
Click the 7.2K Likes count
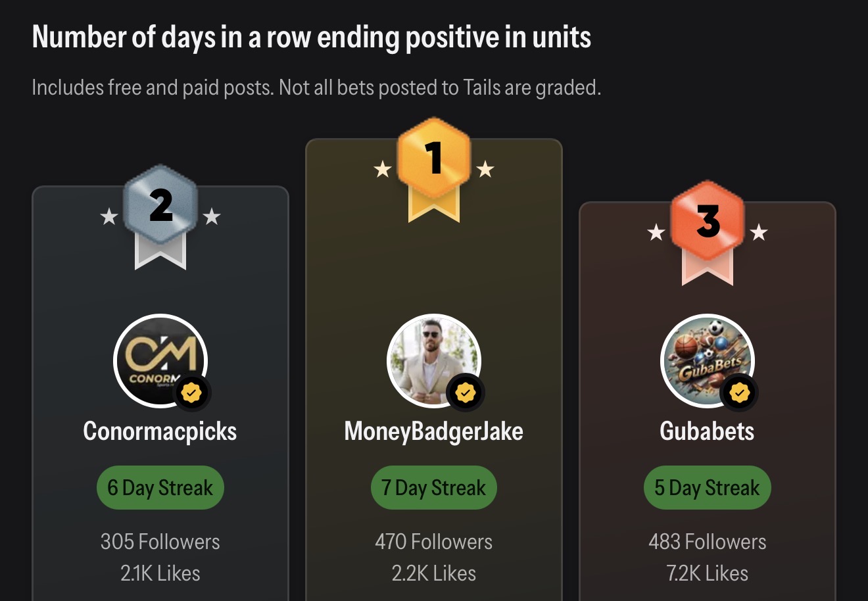pyautogui.click(x=708, y=573)
